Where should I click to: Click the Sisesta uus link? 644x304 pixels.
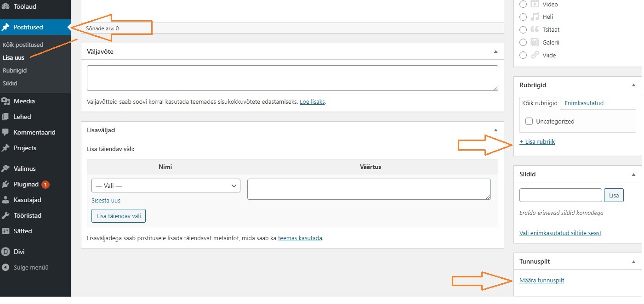[x=106, y=200]
